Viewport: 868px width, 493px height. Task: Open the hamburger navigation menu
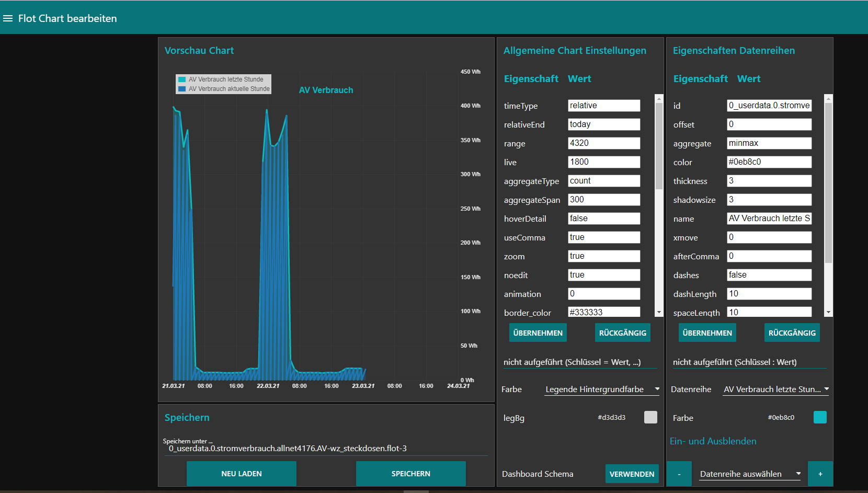(8, 18)
